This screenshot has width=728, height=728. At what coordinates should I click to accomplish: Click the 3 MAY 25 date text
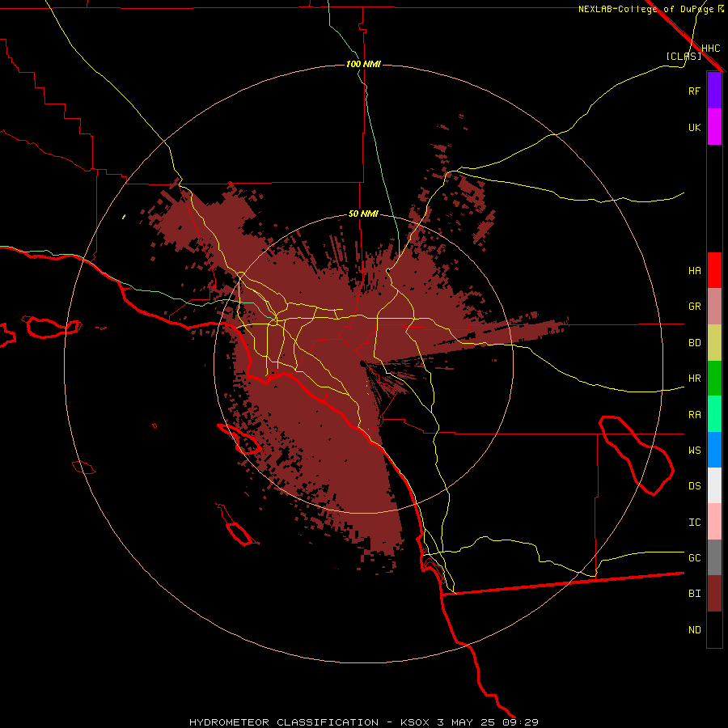[x=467, y=722]
